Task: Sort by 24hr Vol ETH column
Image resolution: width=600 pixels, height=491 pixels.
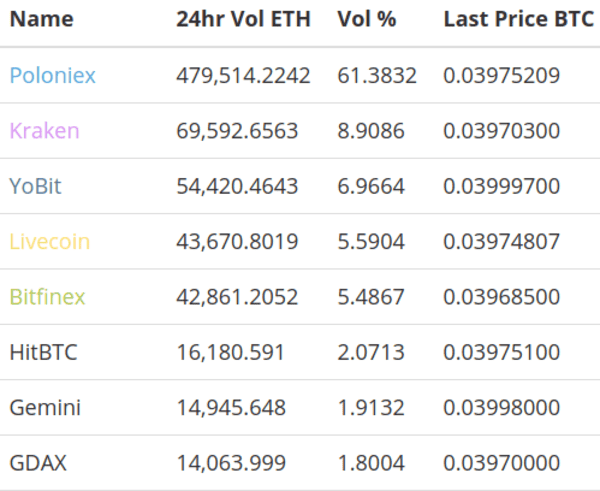Action: tap(244, 20)
